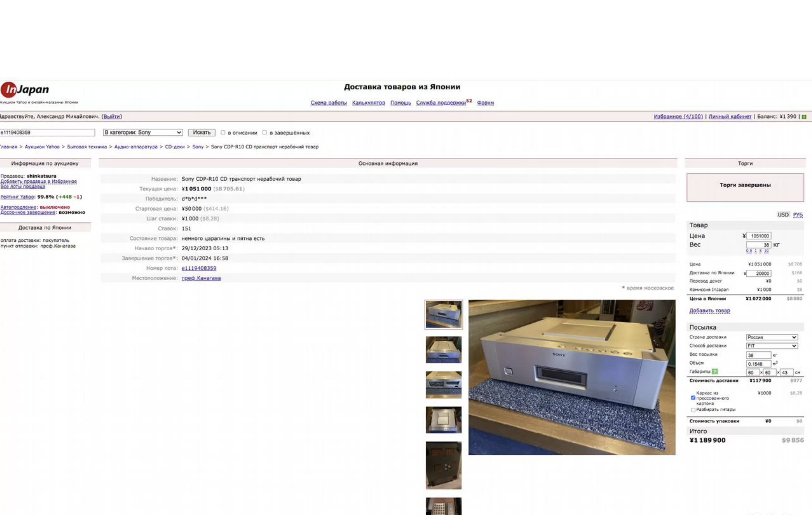Image resolution: width=812 pixels, height=515 pixels.
Task: Select the first thumbnail of the Sony player
Action: tap(443, 315)
